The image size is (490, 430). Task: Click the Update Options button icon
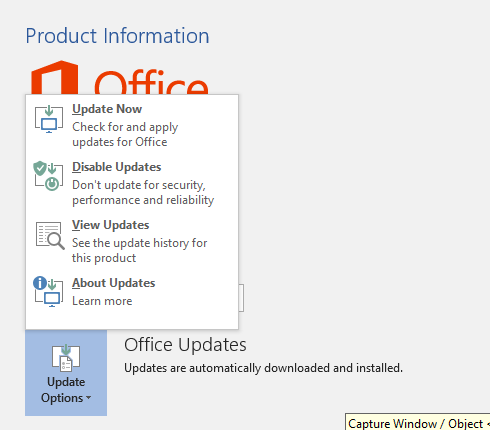pos(66,358)
